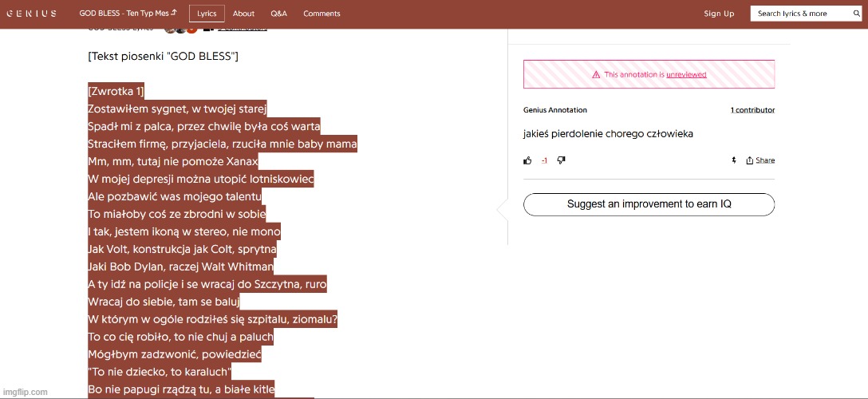Click the warning triangle icon in banner
868x399 pixels.
[x=596, y=74]
